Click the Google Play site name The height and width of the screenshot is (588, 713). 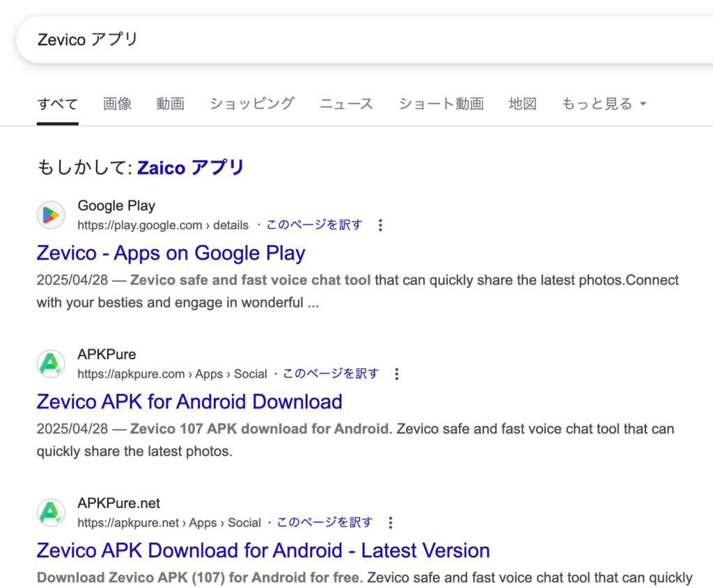pyautogui.click(x=116, y=206)
